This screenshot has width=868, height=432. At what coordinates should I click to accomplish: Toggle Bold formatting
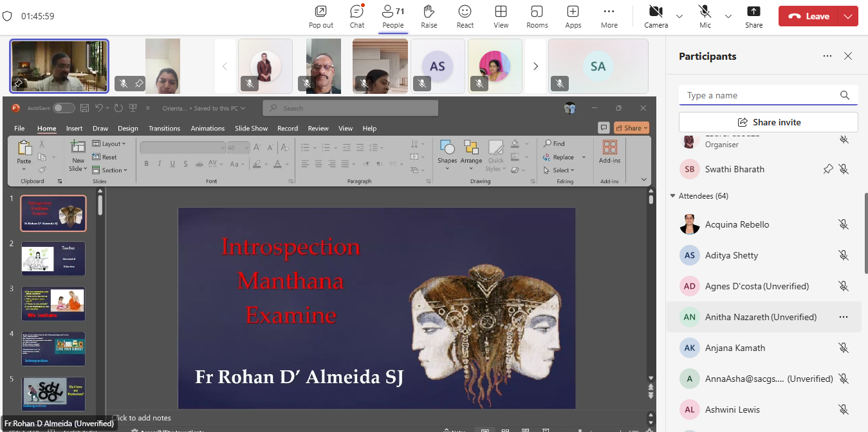[x=147, y=163]
